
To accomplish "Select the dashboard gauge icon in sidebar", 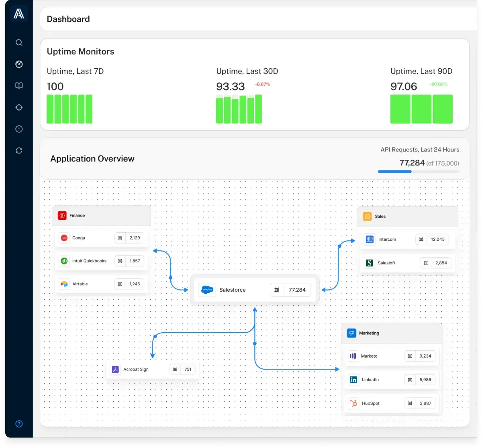I will [x=19, y=64].
